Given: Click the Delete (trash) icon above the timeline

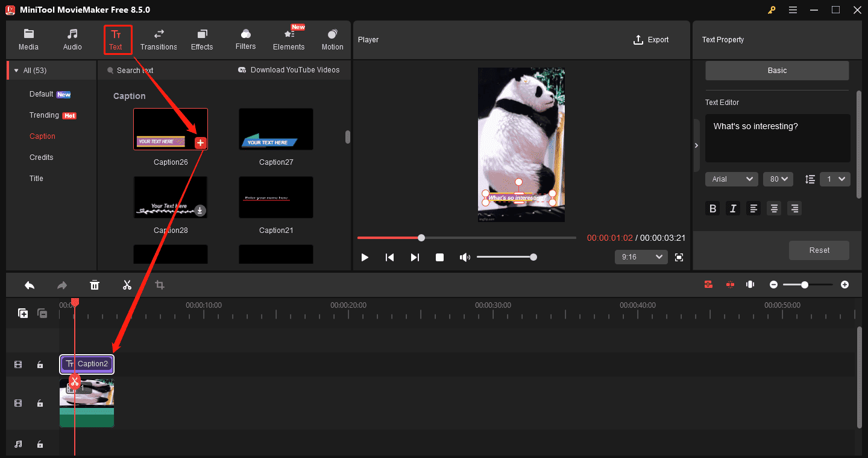Looking at the screenshot, I should tap(95, 284).
